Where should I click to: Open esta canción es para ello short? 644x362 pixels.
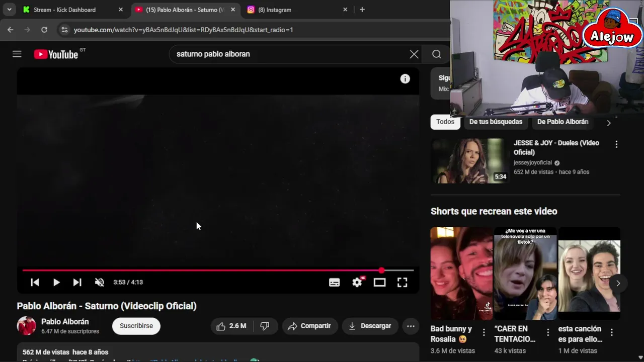pos(589,274)
